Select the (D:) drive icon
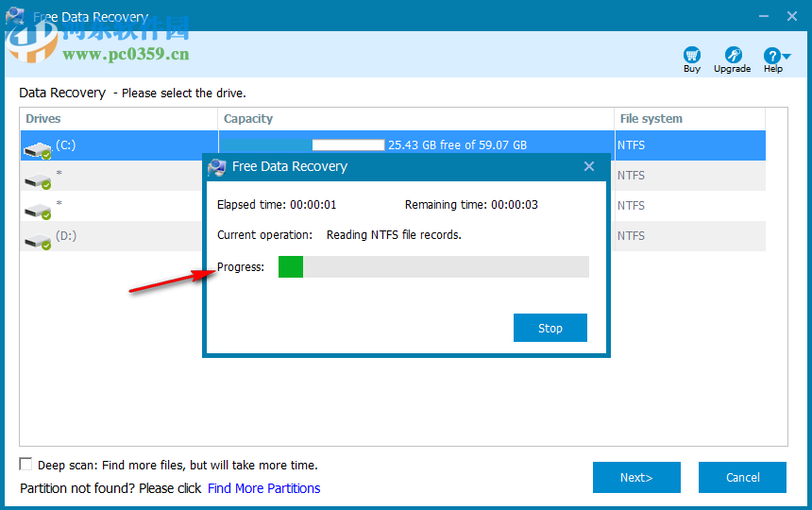812x510 pixels. coord(37,241)
